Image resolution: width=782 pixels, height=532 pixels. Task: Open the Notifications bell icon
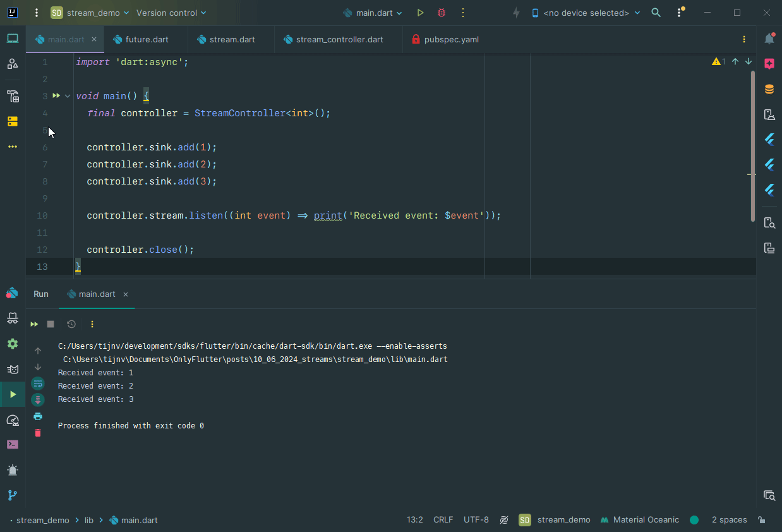769,39
